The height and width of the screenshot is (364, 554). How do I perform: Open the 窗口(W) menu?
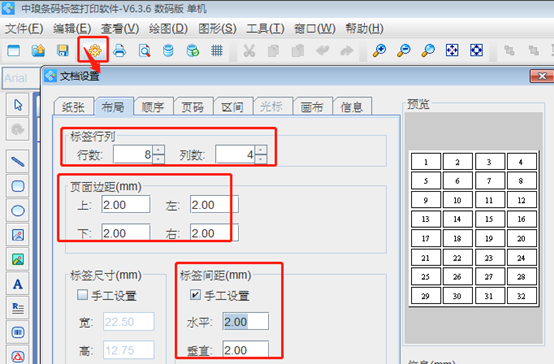point(314,29)
